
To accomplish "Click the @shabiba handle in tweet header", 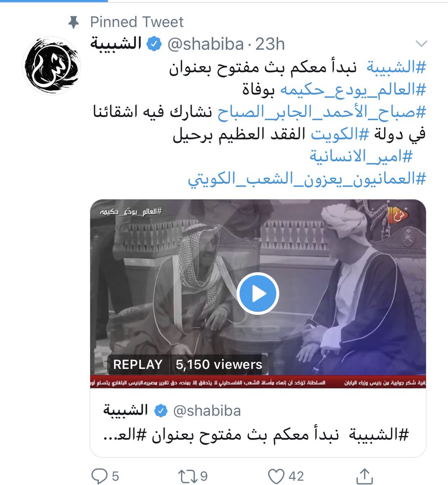I will point(206,44).
